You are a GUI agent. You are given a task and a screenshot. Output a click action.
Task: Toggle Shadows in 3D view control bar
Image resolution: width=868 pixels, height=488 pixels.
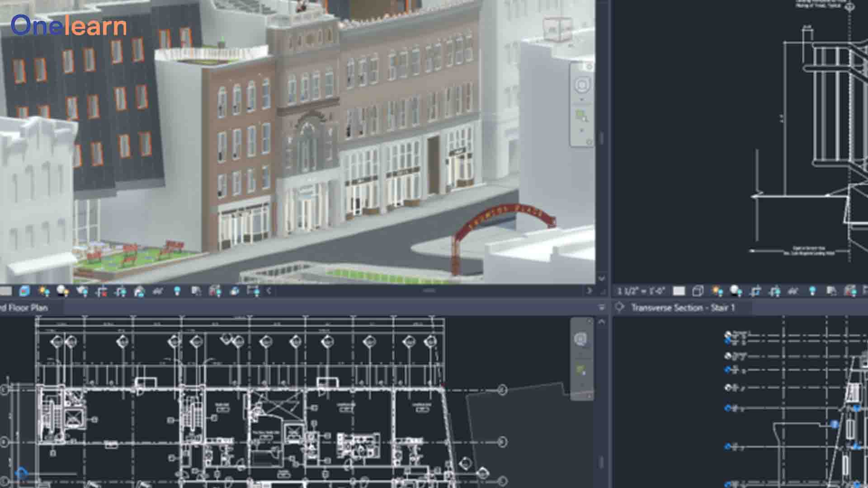pyautogui.click(x=63, y=291)
